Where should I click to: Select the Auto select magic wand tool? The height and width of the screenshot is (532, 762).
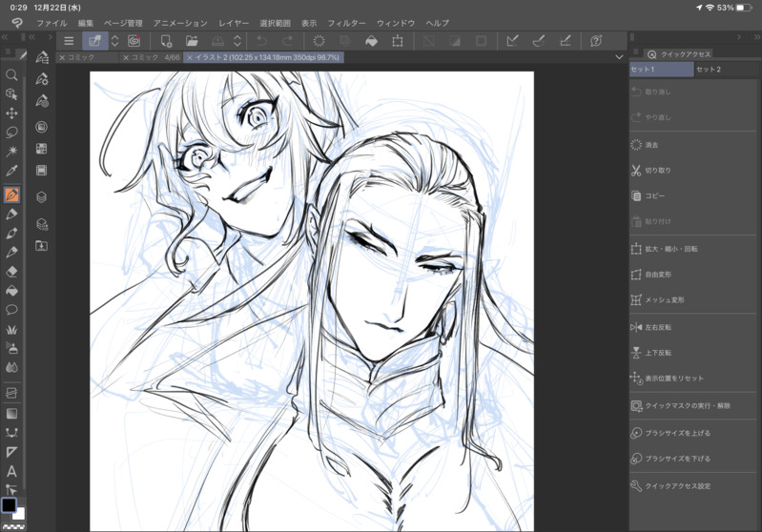point(11,151)
